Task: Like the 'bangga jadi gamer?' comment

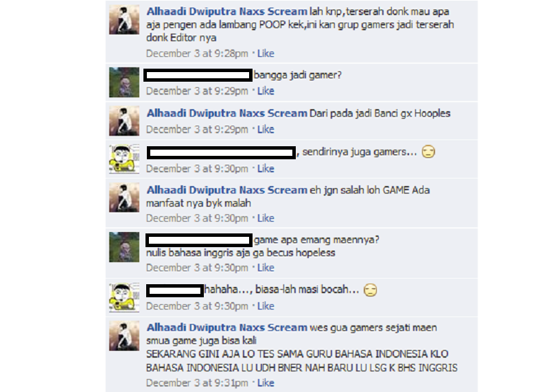Action: (266, 91)
